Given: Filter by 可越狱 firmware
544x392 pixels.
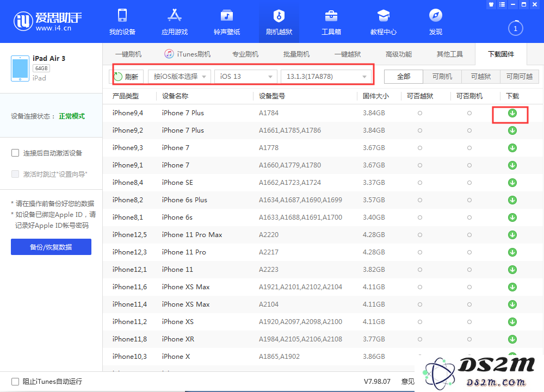Looking at the screenshot, I should pos(481,77).
